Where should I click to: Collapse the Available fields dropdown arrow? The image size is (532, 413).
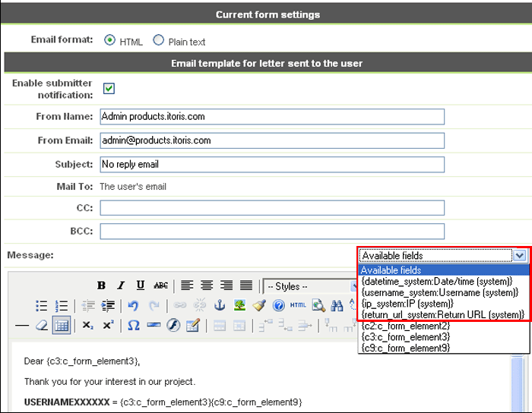click(x=519, y=255)
